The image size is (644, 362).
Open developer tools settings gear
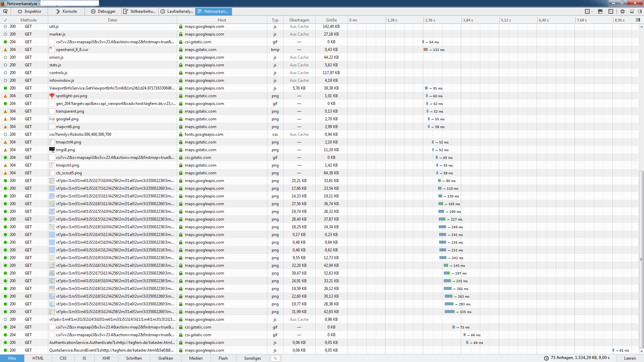click(623, 11)
